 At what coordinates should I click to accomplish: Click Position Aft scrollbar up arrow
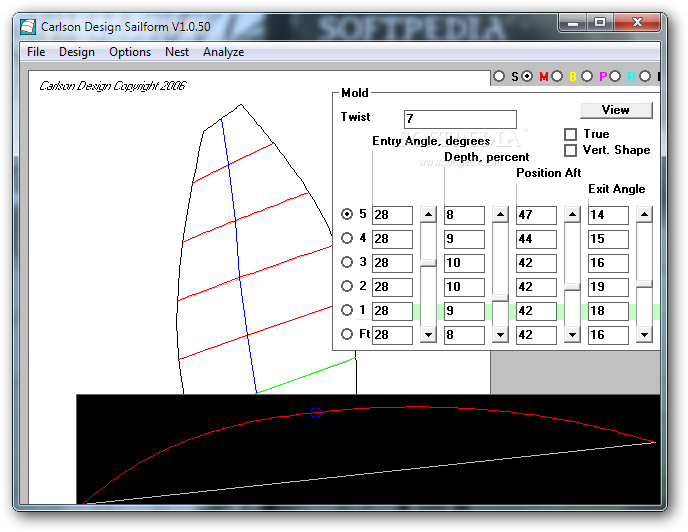pos(572,215)
